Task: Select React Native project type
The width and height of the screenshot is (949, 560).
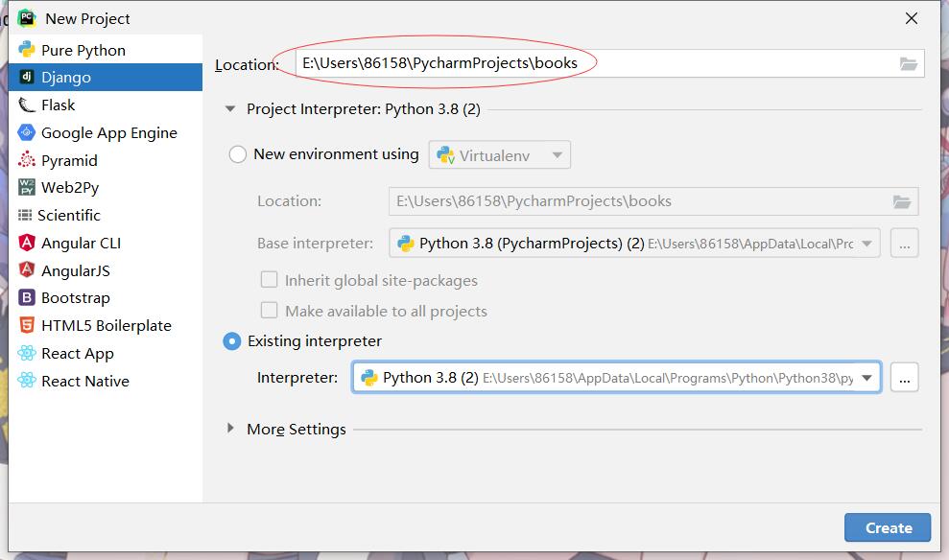Action: click(x=106, y=381)
